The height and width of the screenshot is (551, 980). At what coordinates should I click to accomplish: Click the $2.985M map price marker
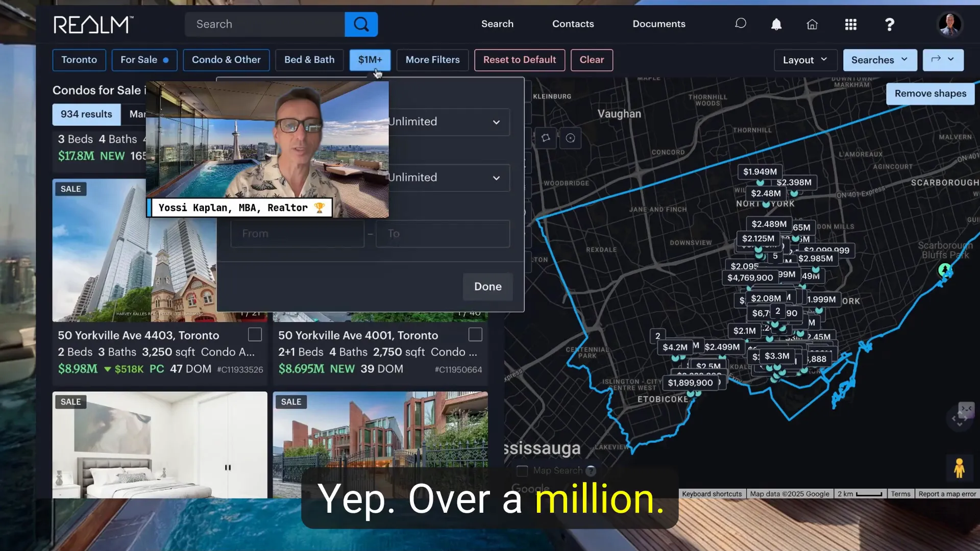click(x=815, y=258)
